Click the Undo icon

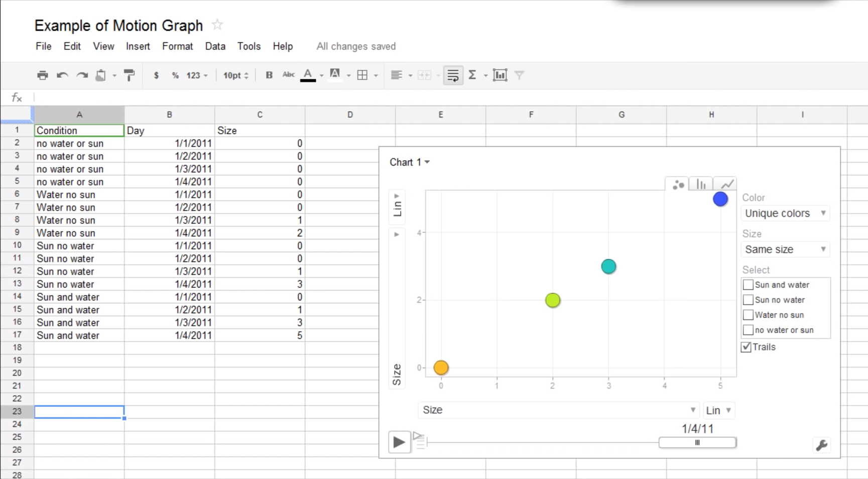(x=62, y=75)
